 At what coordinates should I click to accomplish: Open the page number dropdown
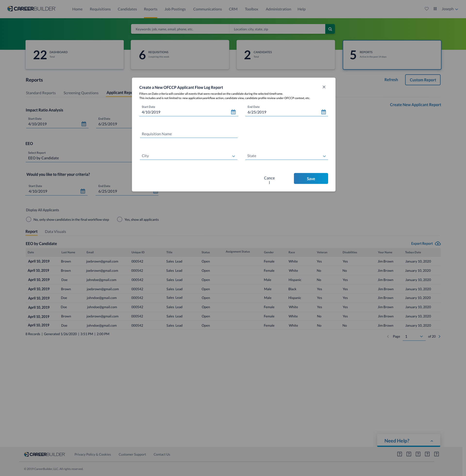pos(421,336)
